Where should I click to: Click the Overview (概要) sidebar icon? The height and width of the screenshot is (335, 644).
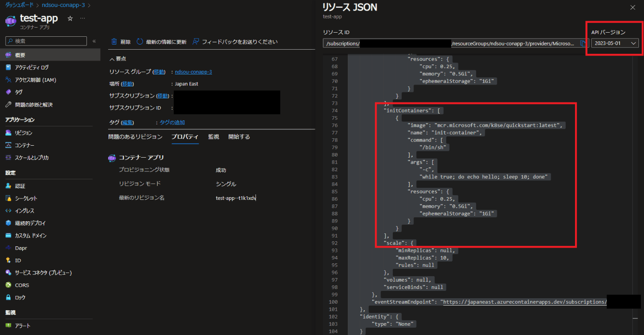[x=8, y=55]
